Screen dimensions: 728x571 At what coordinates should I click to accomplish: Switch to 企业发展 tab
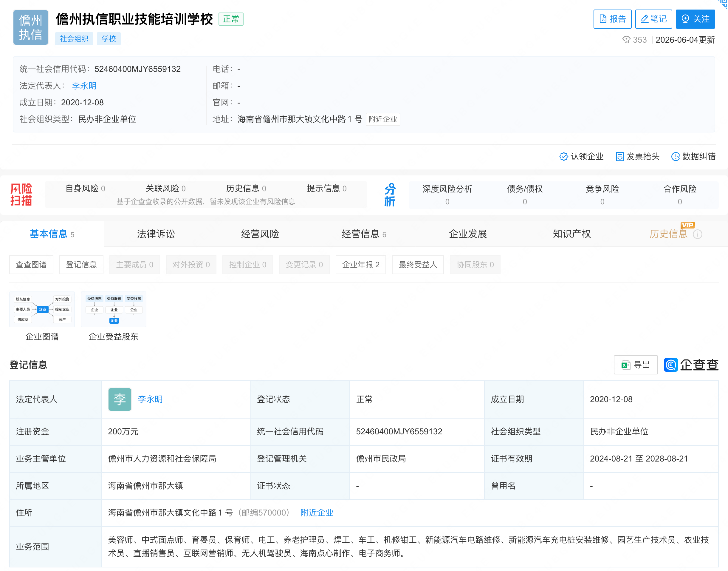click(x=467, y=234)
